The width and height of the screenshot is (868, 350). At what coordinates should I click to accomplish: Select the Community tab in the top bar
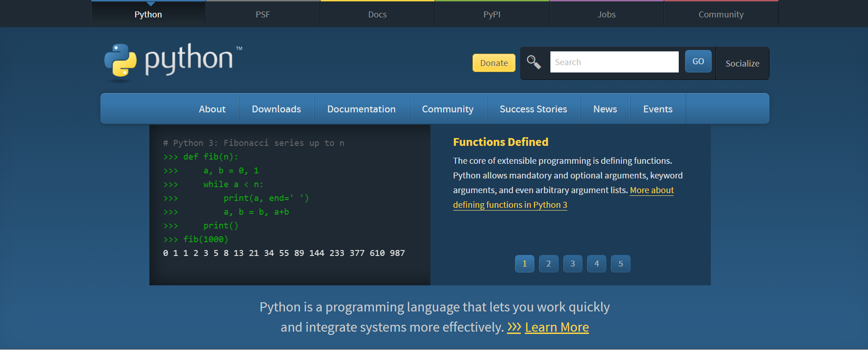pos(721,14)
